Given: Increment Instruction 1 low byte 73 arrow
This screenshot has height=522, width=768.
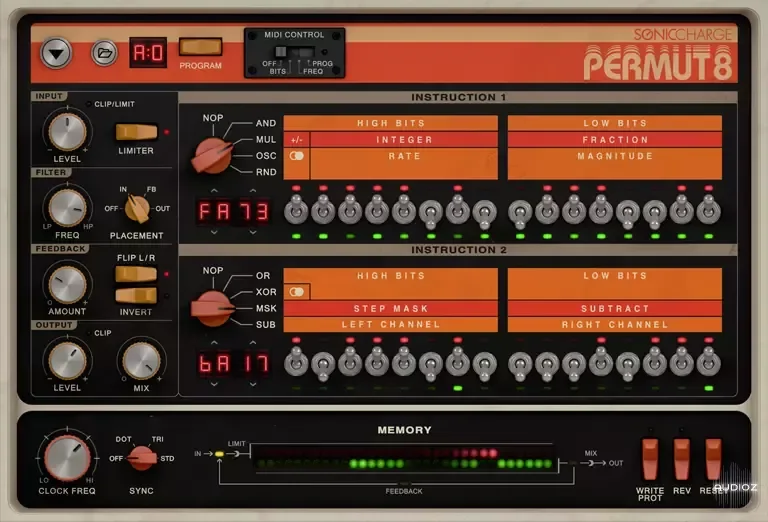Looking at the screenshot, I should point(253,190).
